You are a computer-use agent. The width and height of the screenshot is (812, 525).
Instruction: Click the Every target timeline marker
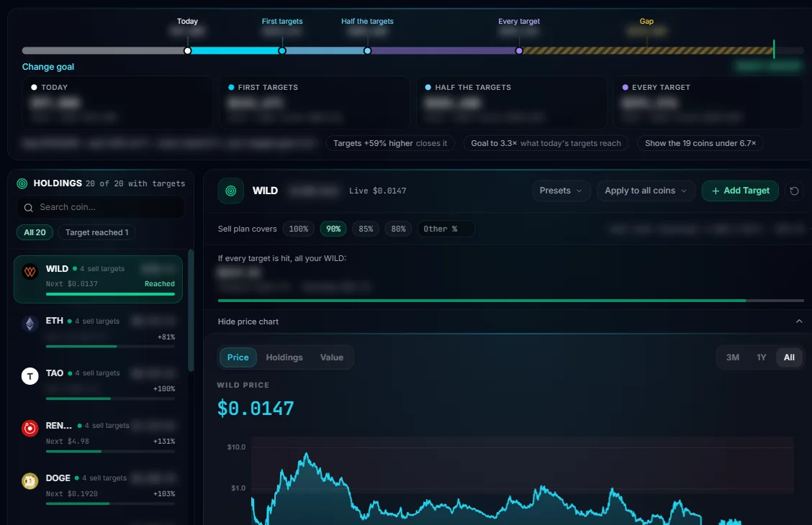coord(519,50)
